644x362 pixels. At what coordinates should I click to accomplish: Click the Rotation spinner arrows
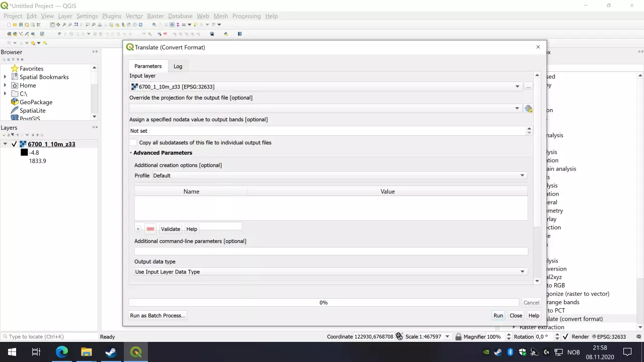(x=556, y=337)
